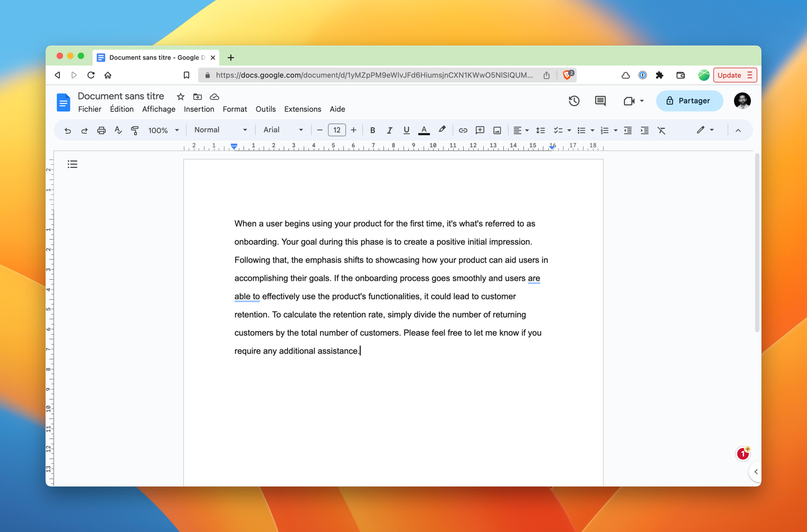The width and height of the screenshot is (807, 532).
Task: Open the Format menu
Action: click(234, 109)
